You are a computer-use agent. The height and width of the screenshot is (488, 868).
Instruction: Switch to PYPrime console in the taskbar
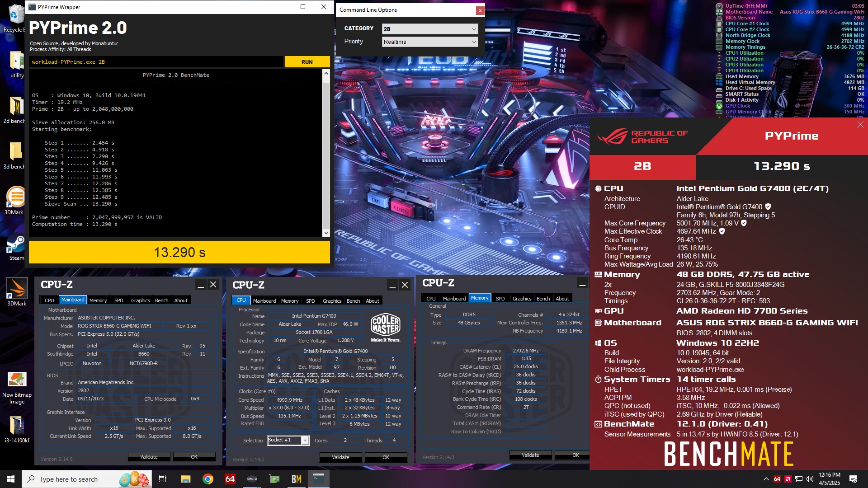click(319, 479)
